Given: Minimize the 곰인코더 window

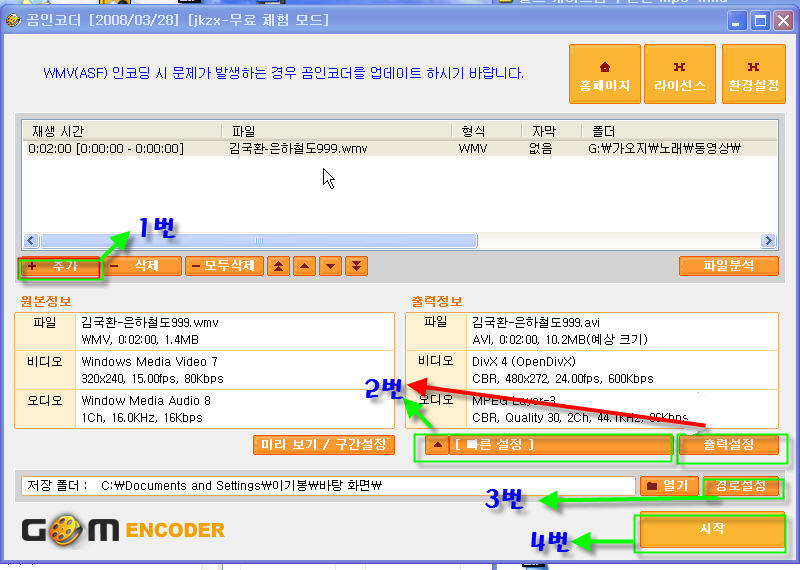Looking at the screenshot, I should pyautogui.click(x=736, y=21).
